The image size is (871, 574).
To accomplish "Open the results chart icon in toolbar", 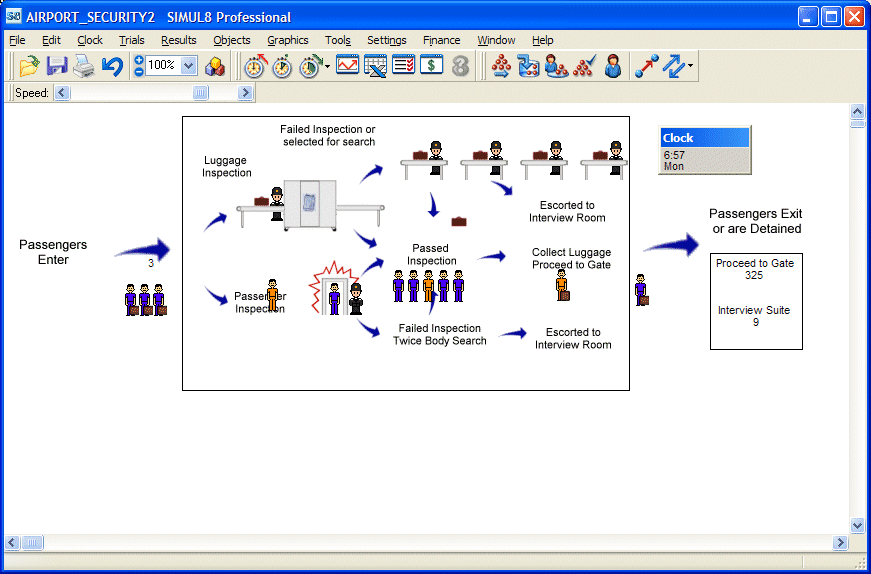I will (347, 67).
